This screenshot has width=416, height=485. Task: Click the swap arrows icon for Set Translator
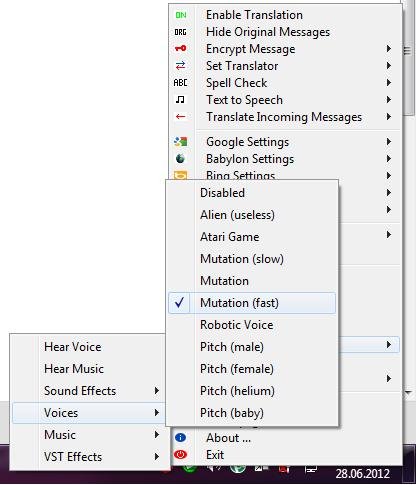(181, 65)
